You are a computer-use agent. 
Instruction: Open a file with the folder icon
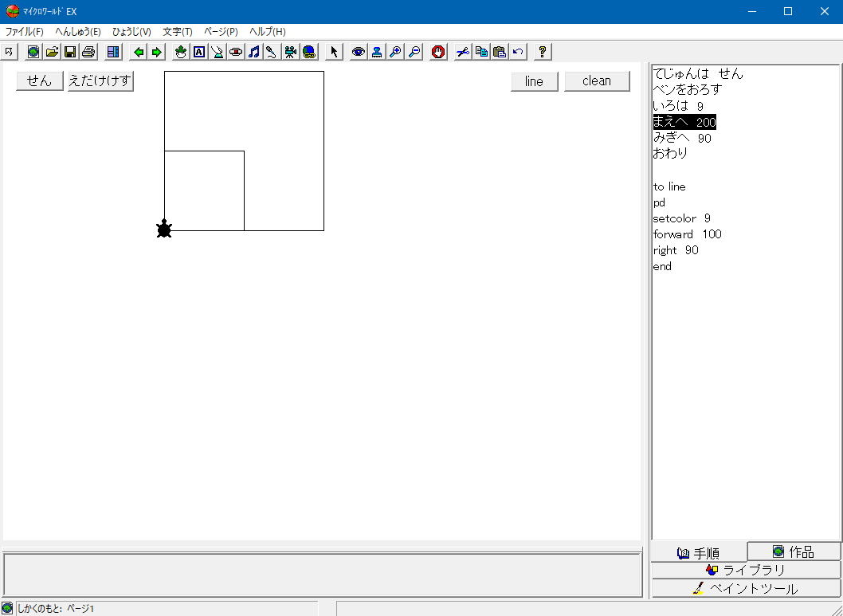52,52
